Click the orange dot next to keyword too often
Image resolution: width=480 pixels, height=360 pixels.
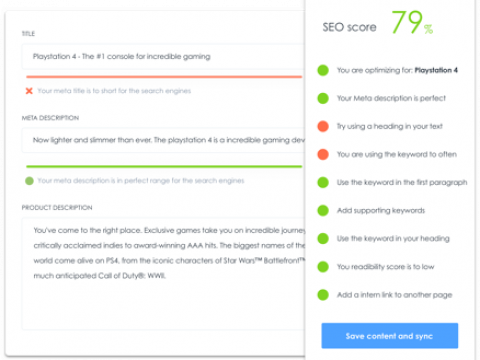pos(323,154)
